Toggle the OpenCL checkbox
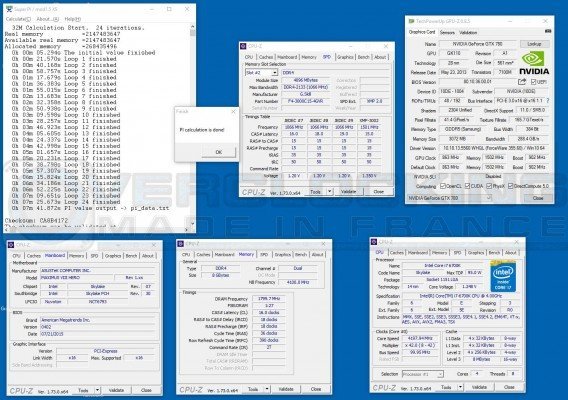The height and width of the screenshot is (400, 568). (443, 186)
